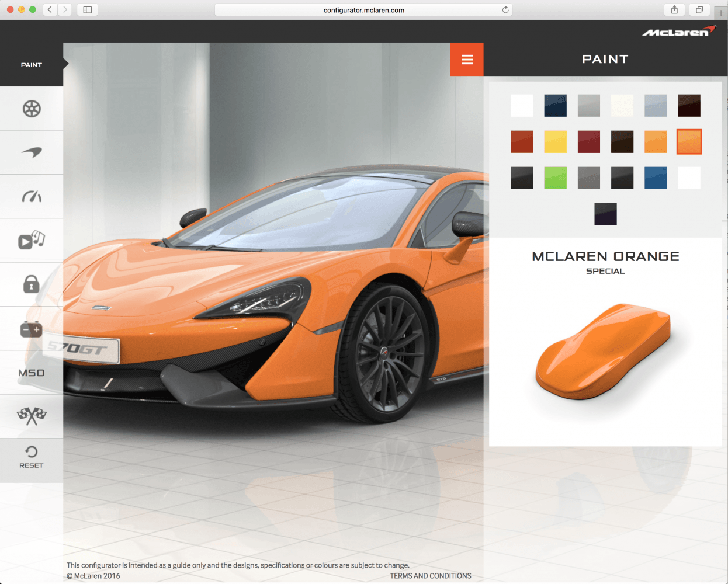The height and width of the screenshot is (584, 728).
Task: Open the MSO section
Action: click(32, 373)
